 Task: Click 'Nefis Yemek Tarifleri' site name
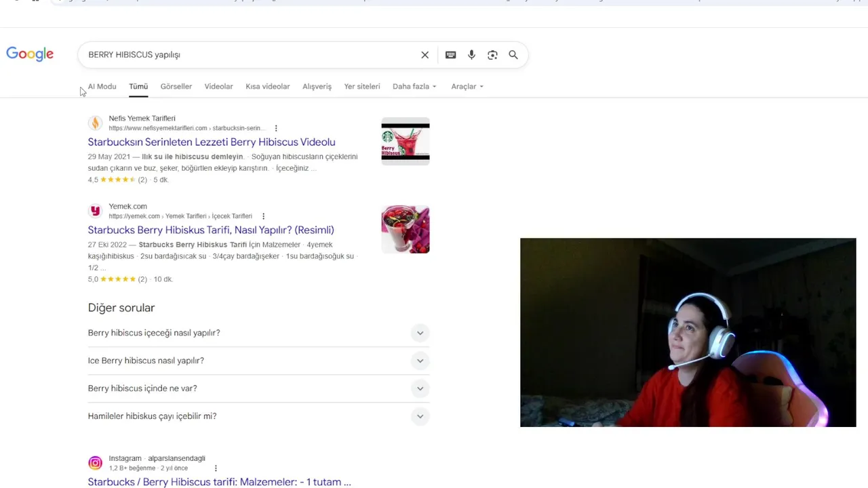tap(142, 118)
